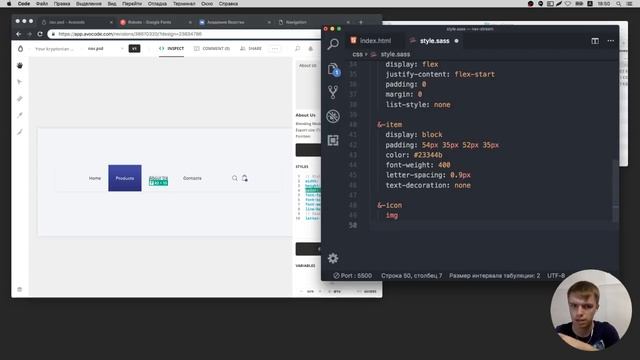The image size is (640, 360).
Task: Click the search icon in Avocode header
Action: point(298,49)
